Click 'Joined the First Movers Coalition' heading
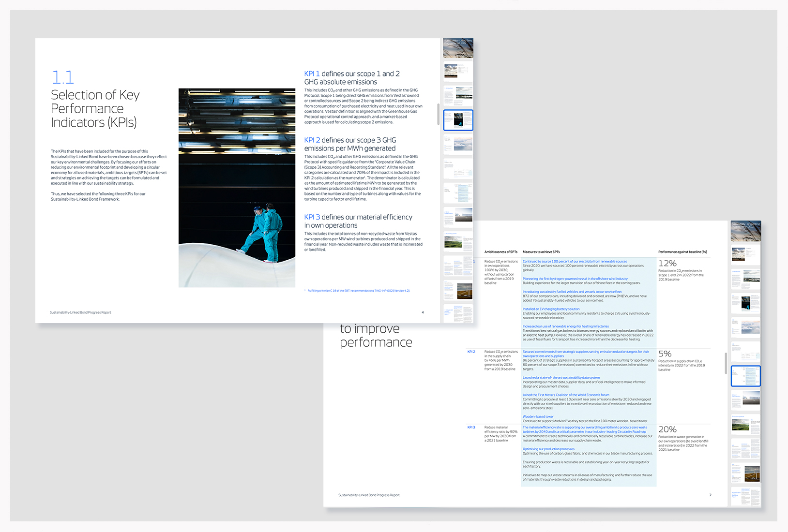The width and height of the screenshot is (788, 532). pyautogui.click(x=566, y=395)
